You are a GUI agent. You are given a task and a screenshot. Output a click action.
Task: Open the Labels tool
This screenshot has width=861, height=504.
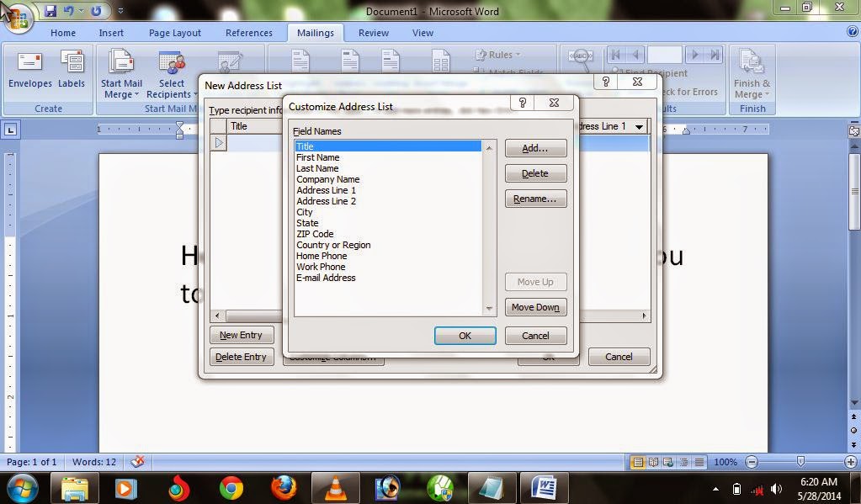coord(72,69)
